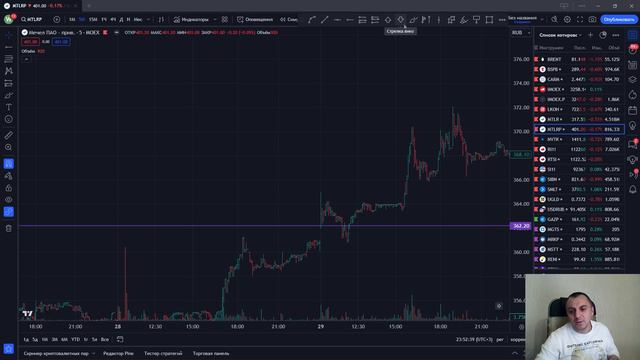Screen dimensions: 640x360
Task: Open the user profile avatar menu
Action: coord(9,20)
